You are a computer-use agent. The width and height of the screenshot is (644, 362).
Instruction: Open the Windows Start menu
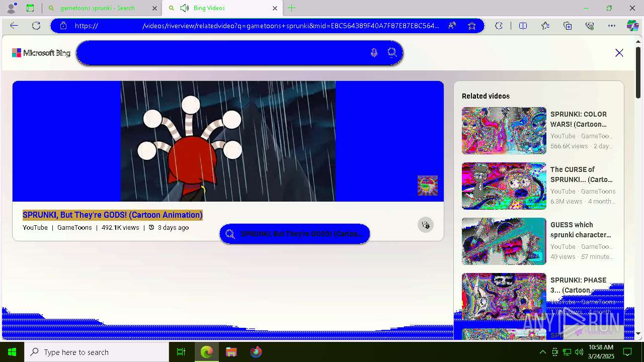pos(12,352)
